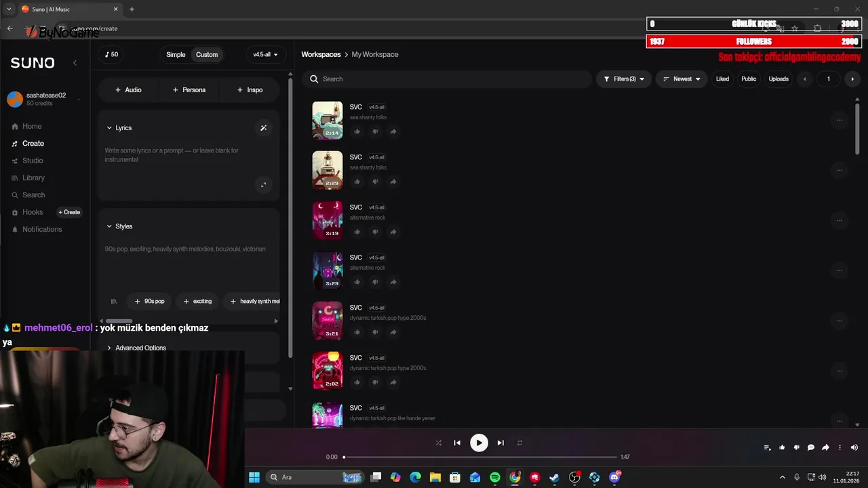
Task: Toggle the Uploads filter
Action: [778, 79]
